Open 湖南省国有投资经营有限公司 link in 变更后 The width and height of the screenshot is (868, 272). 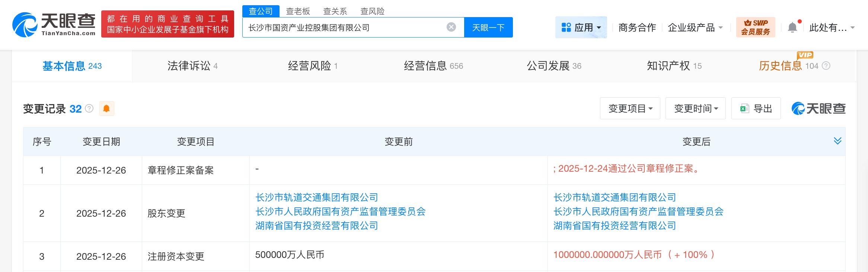coord(614,226)
